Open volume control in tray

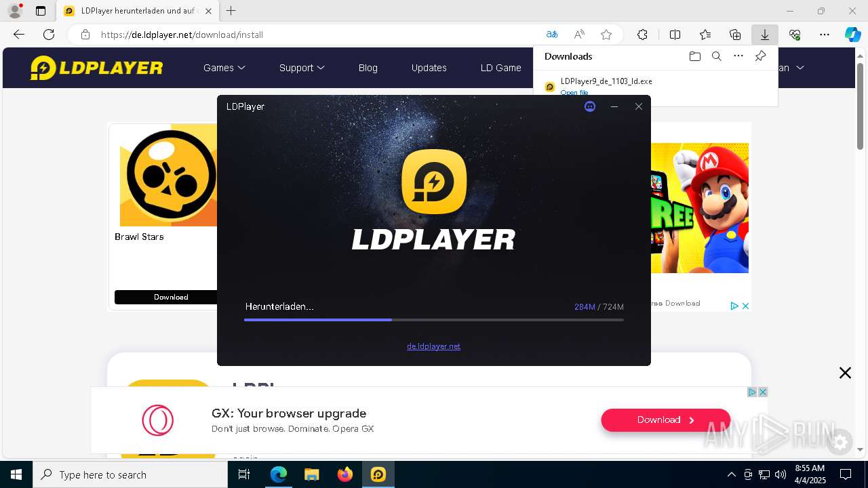781,474
